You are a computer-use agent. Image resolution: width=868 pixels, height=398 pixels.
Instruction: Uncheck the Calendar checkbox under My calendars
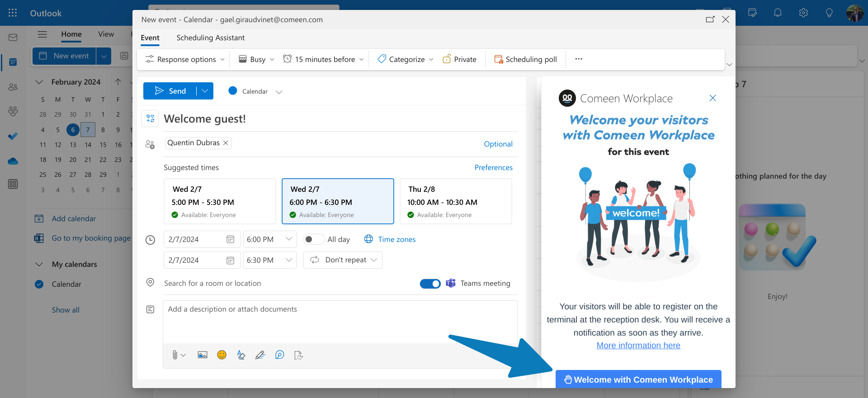(39, 284)
